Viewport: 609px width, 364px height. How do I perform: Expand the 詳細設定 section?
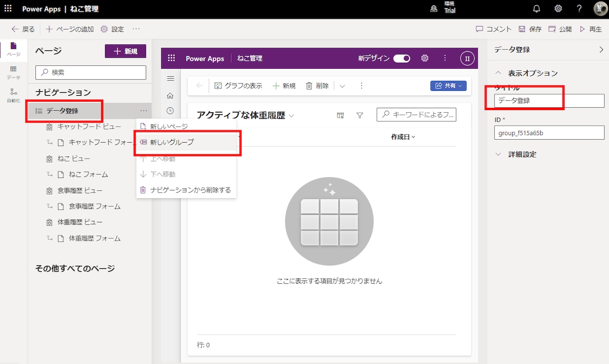(516, 155)
